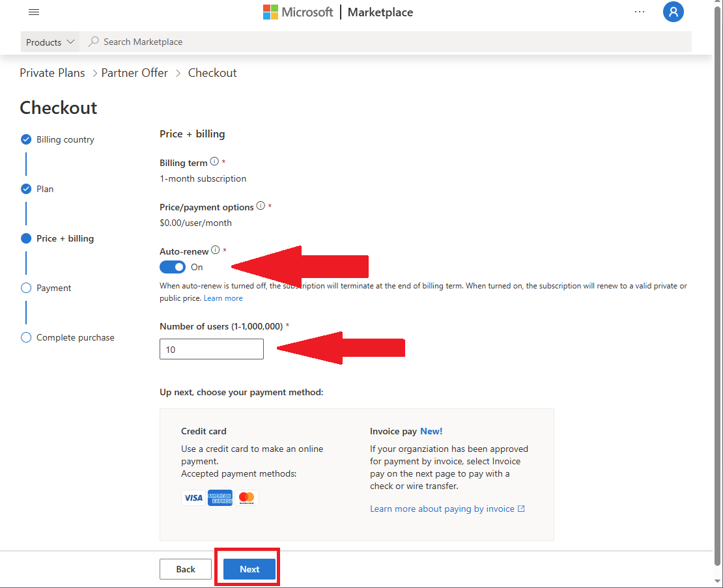This screenshot has width=723, height=588.
Task: Click Up next, choose your payment method
Action: click(242, 392)
